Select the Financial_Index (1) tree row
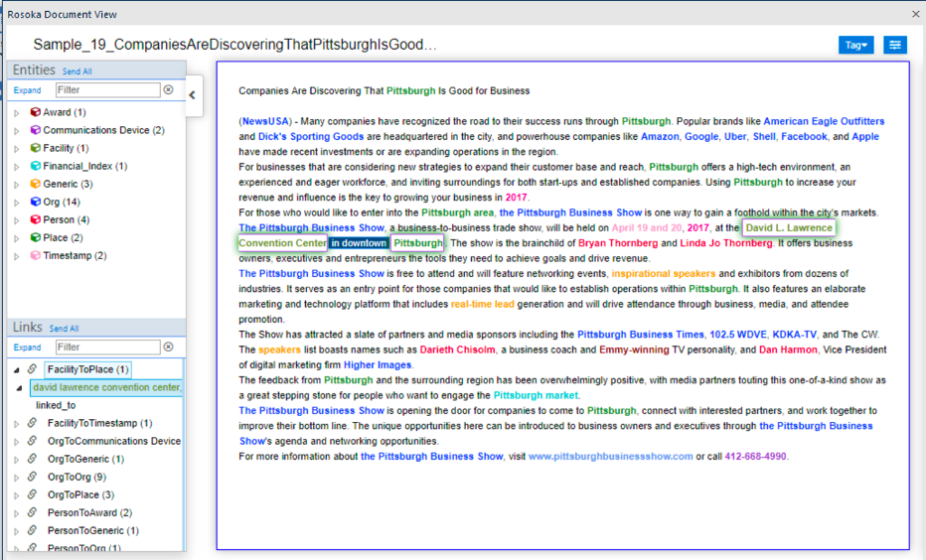 (x=85, y=166)
